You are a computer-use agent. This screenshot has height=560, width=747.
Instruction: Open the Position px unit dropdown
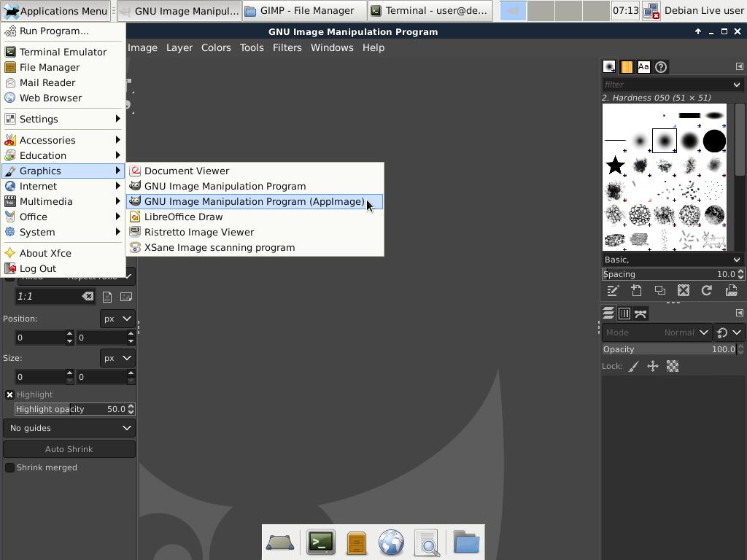tap(117, 319)
